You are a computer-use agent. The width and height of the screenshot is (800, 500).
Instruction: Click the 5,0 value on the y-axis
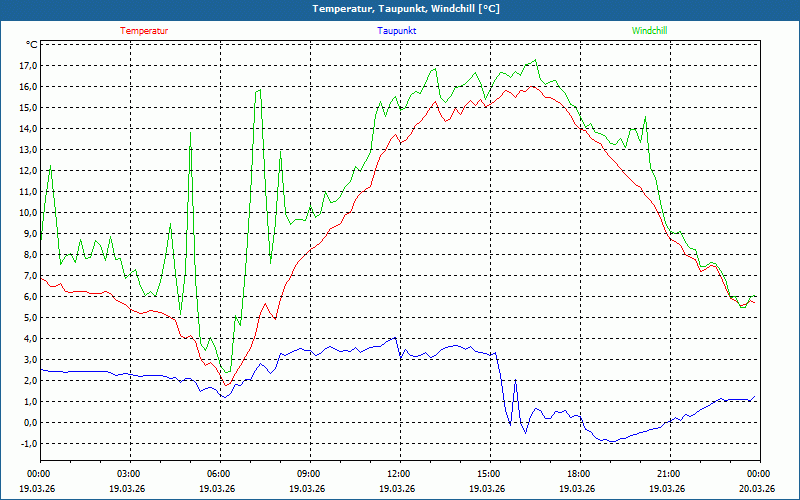[x=27, y=318]
